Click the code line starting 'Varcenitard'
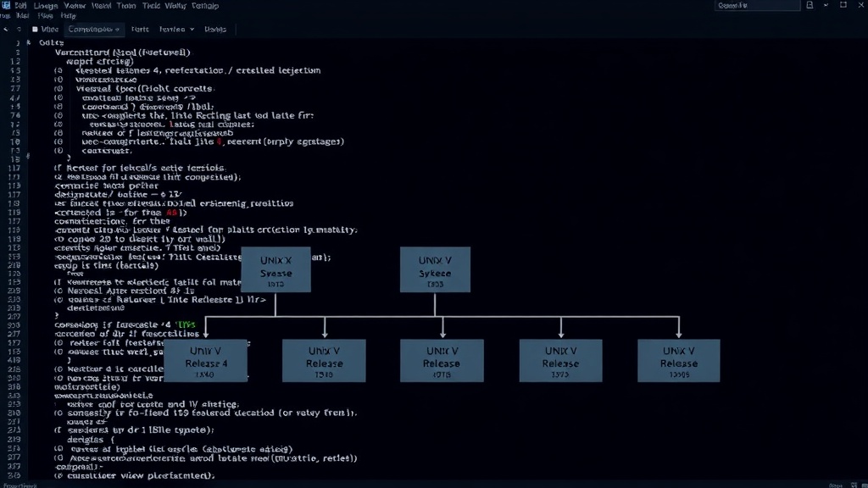868x488 pixels. point(122,52)
